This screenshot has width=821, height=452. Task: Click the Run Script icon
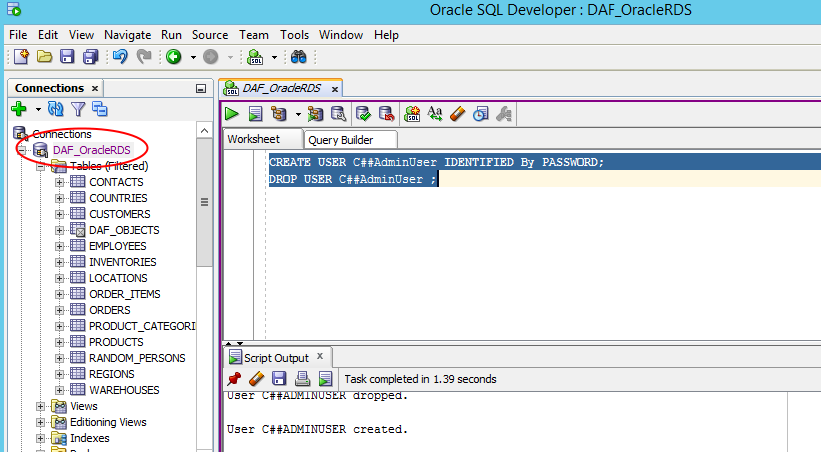(x=255, y=114)
